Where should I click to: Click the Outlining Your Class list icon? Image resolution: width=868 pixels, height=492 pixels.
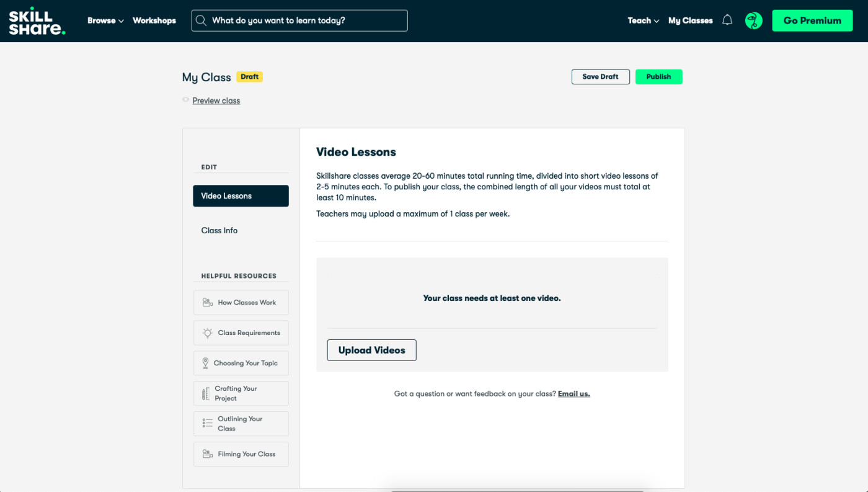(207, 424)
